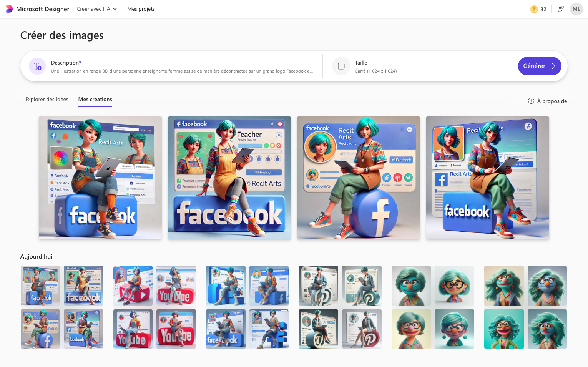Open the coin credits balance icon
The image size is (588, 367).
click(534, 9)
